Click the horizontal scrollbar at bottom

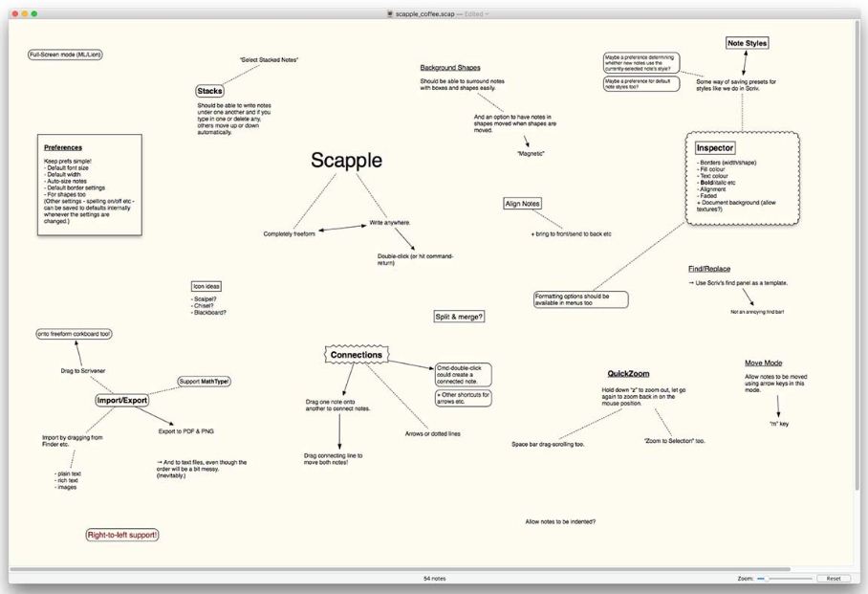click(401, 569)
